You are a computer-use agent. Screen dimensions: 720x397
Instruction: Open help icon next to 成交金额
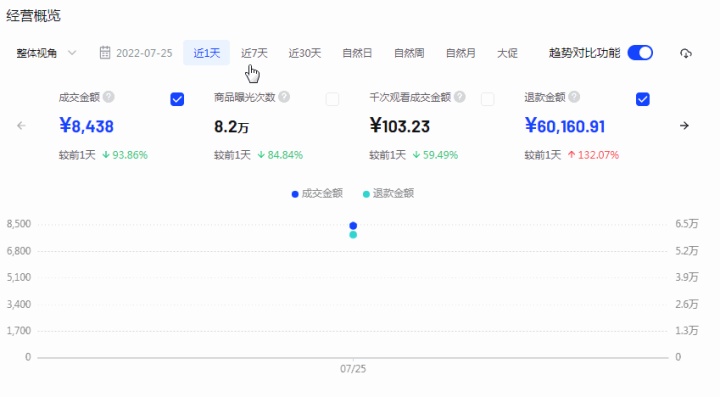(x=108, y=97)
